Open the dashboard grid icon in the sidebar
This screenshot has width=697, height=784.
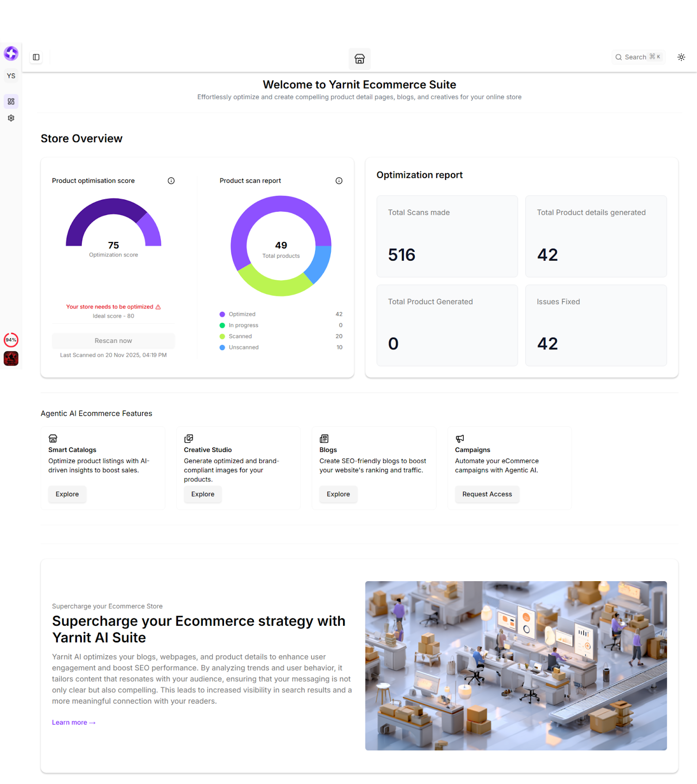(x=11, y=101)
